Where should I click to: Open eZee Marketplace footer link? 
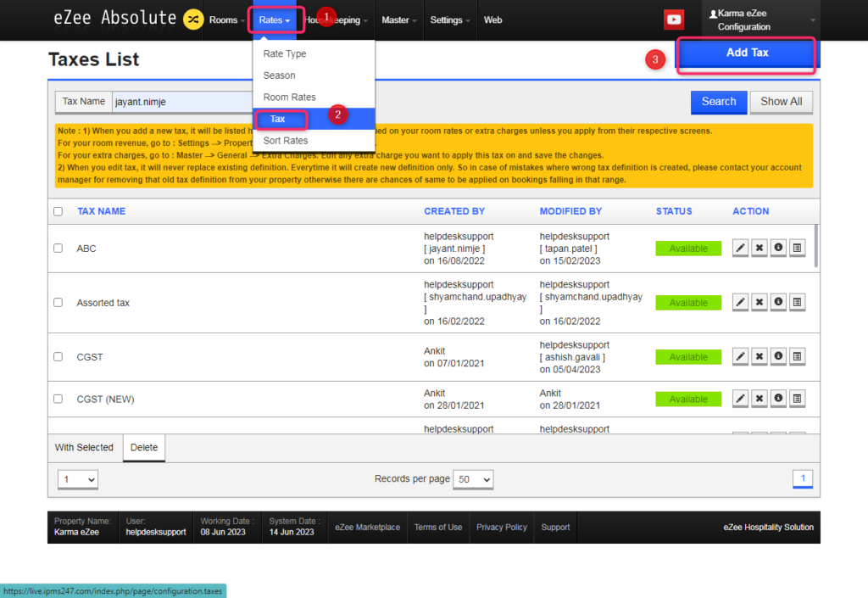coord(368,527)
